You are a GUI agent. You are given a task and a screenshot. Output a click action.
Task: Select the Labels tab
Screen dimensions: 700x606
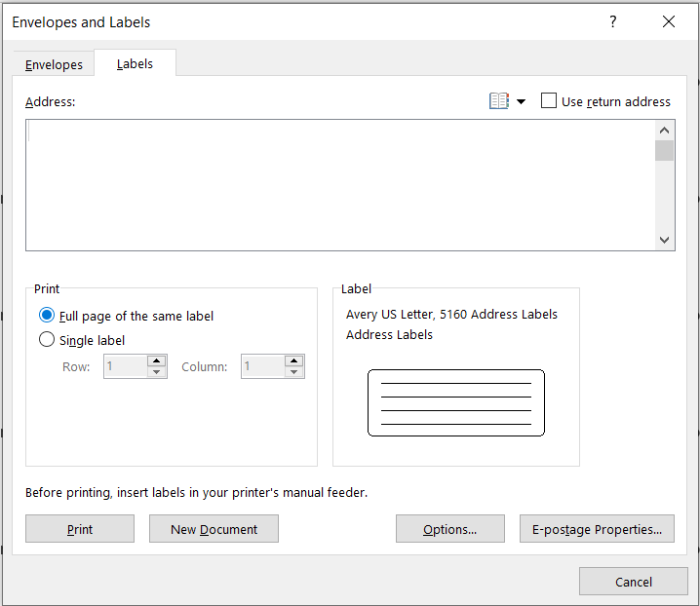tap(135, 63)
